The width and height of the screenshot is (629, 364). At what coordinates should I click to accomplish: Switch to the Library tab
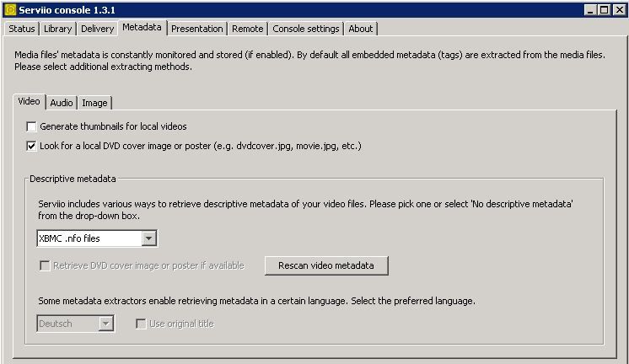[58, 29]
